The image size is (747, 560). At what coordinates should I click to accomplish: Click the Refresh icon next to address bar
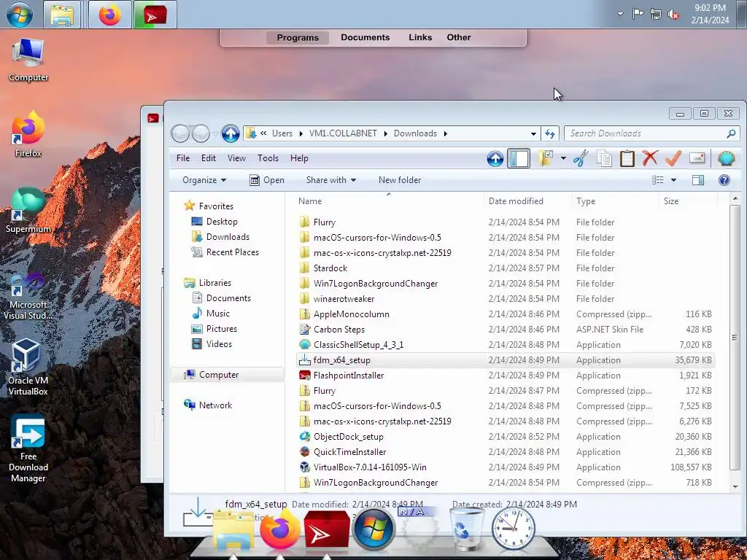coord(550,134)
